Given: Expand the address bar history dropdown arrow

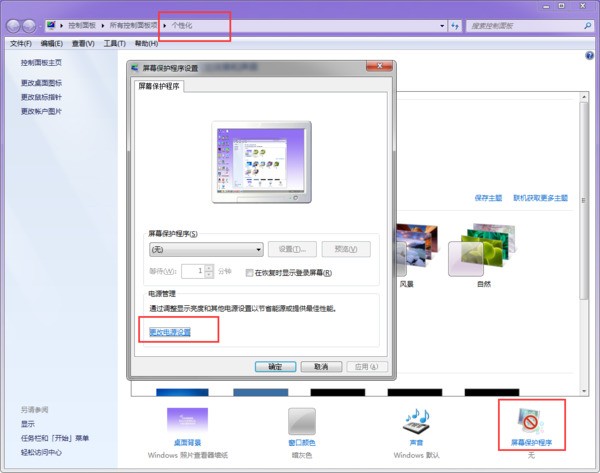Looking at the screenshot, I should pos(442,26).
